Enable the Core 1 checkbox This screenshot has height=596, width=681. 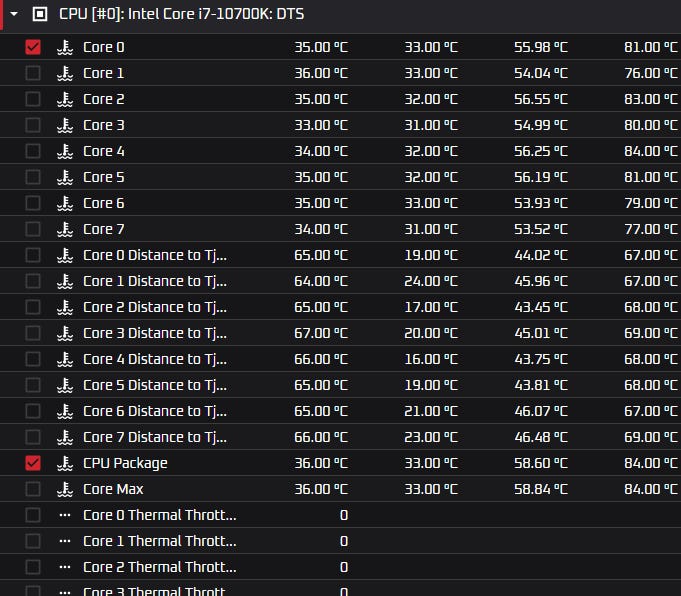(x=33, y=73)
